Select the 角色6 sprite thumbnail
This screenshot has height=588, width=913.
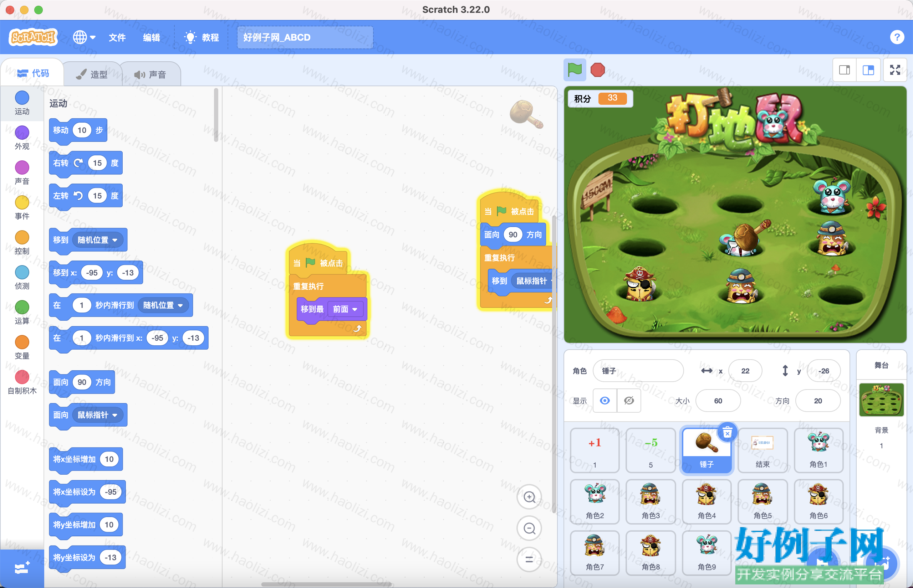(x=818, y=502)
